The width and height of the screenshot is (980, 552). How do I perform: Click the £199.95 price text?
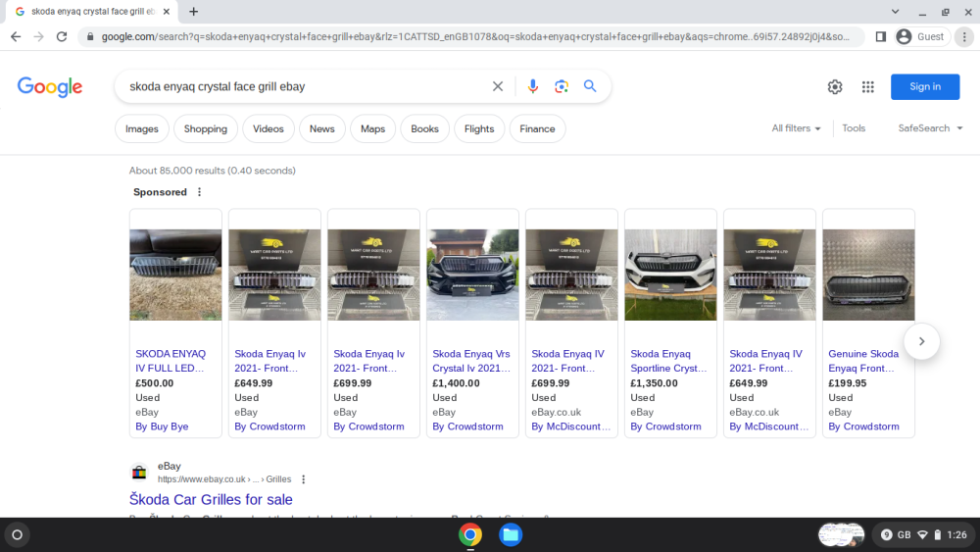[848, 383]
